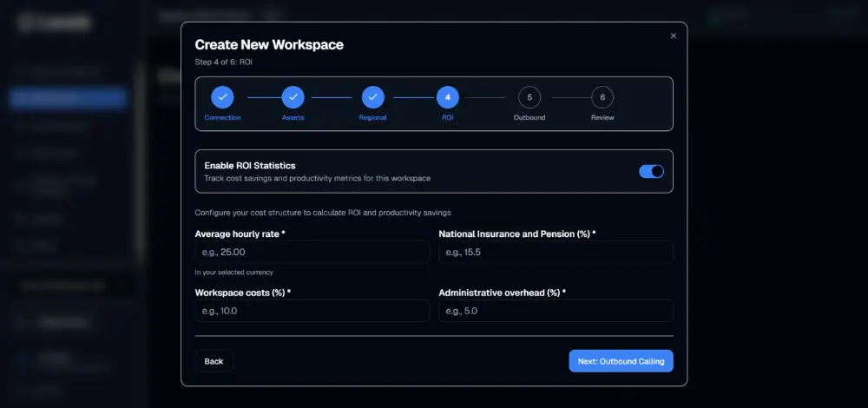Close the Create New Workspace dialog
Screen dimensions: 868x408
pos(674,36)
